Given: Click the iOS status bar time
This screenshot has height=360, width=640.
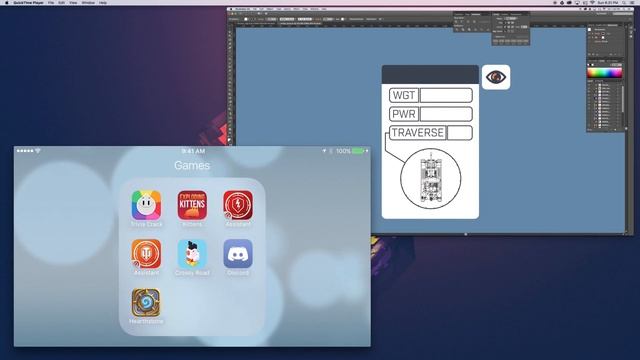Looking at the screenshot, I should click(x=193, y=151).
